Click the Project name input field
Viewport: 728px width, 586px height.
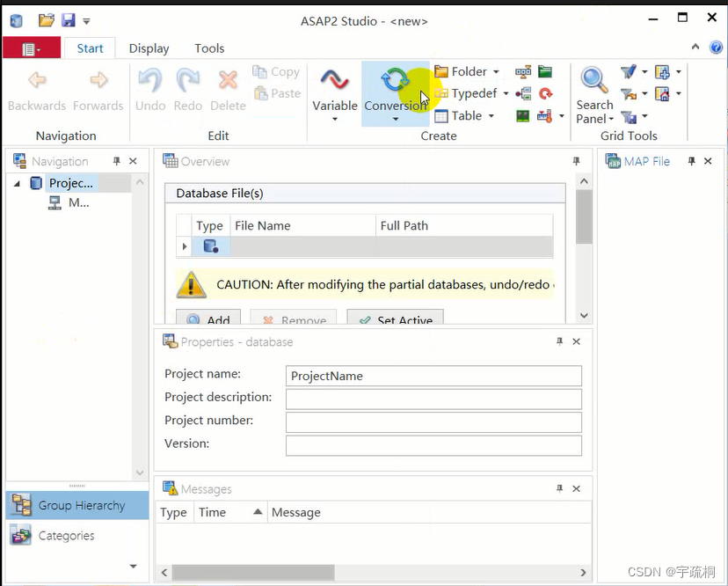[x=433, y=376]
